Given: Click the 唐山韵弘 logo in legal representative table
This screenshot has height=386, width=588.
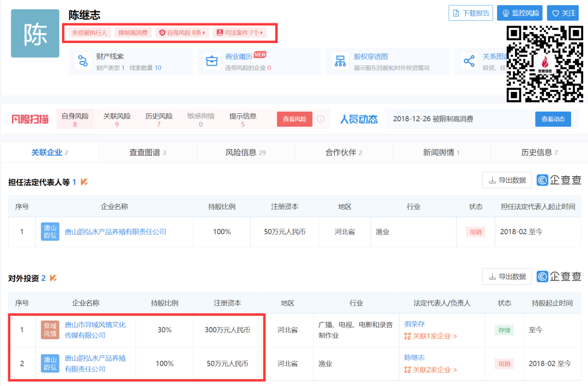Looking at the screenshot, I should (x=50, y=231).
